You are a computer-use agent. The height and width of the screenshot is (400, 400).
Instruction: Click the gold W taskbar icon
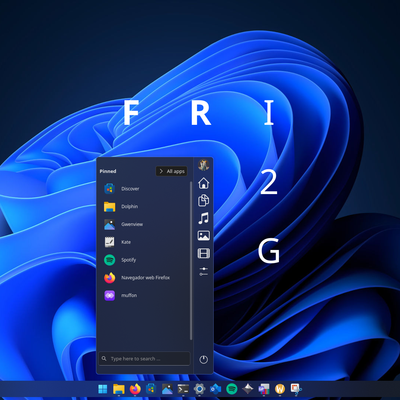[280, 389]
